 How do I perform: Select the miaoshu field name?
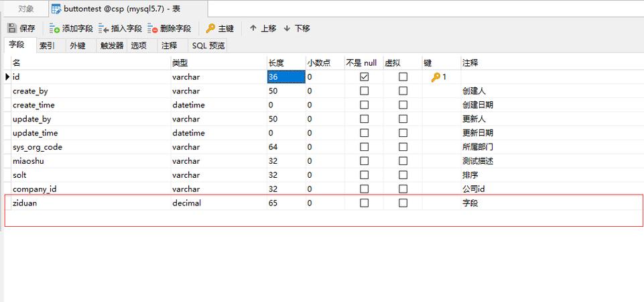pos(28,161)
